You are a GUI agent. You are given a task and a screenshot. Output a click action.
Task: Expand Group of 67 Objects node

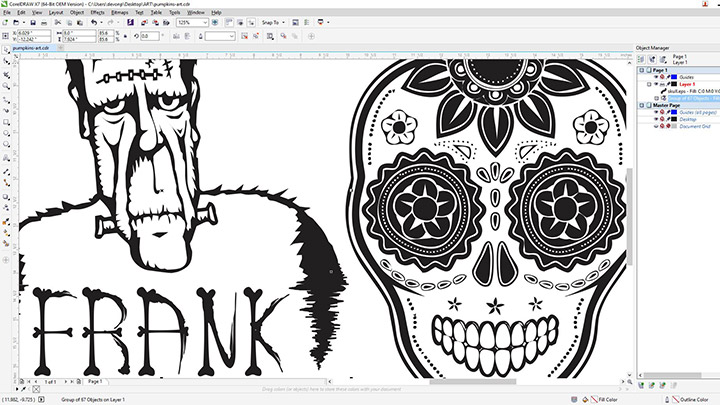coord(656,98)
